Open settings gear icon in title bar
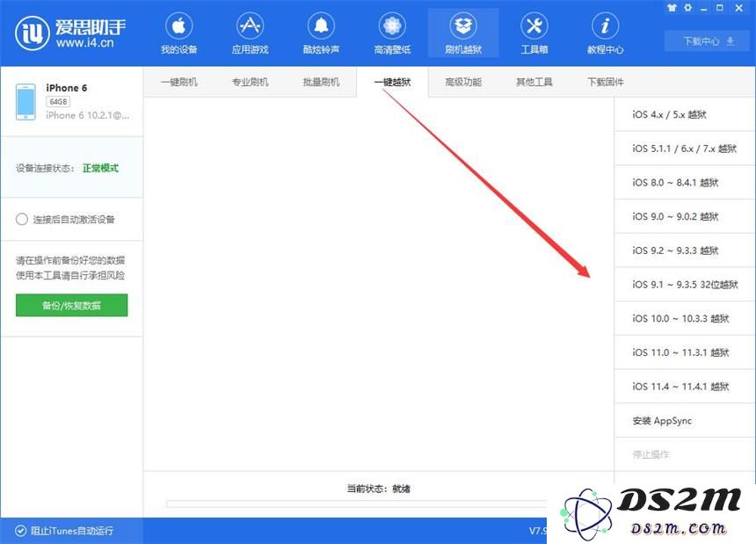The image size is (756, 544). click(x=688, y=8)
